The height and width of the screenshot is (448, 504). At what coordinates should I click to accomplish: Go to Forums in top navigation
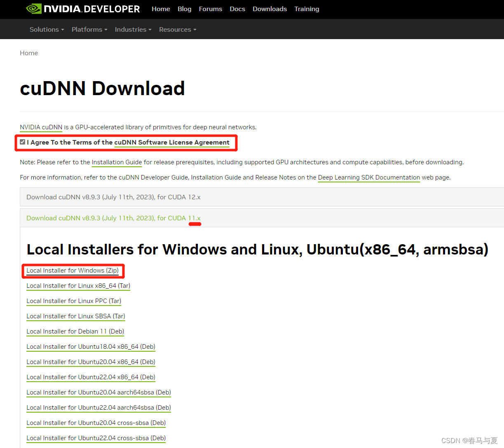pyautogui.click(x=211, y=9)
